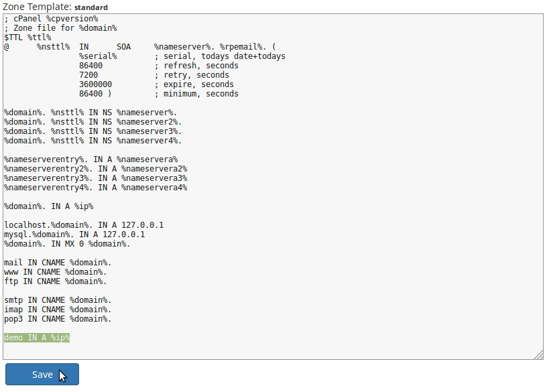Click the Save button
This screenshot has height=392, width=551.
(42, 375)
